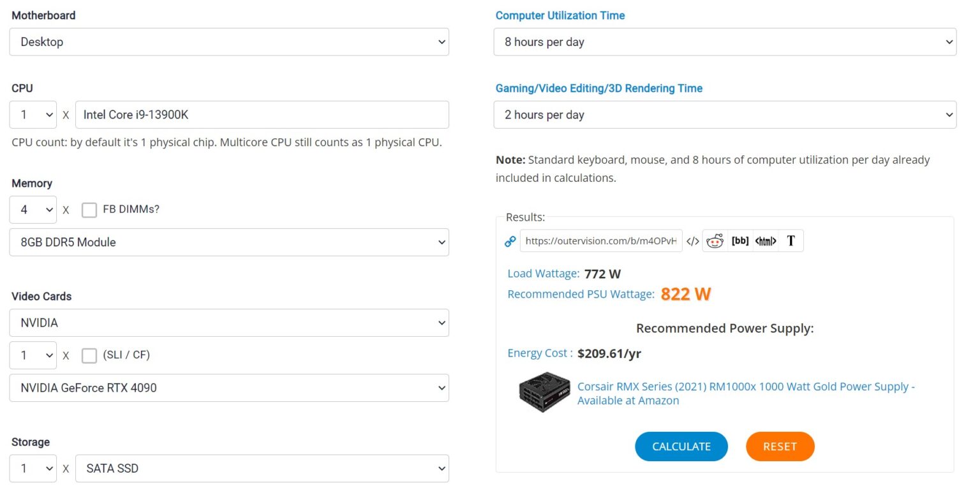Choose the <html> export format icon
980x486 pixels.
(766, 241)
